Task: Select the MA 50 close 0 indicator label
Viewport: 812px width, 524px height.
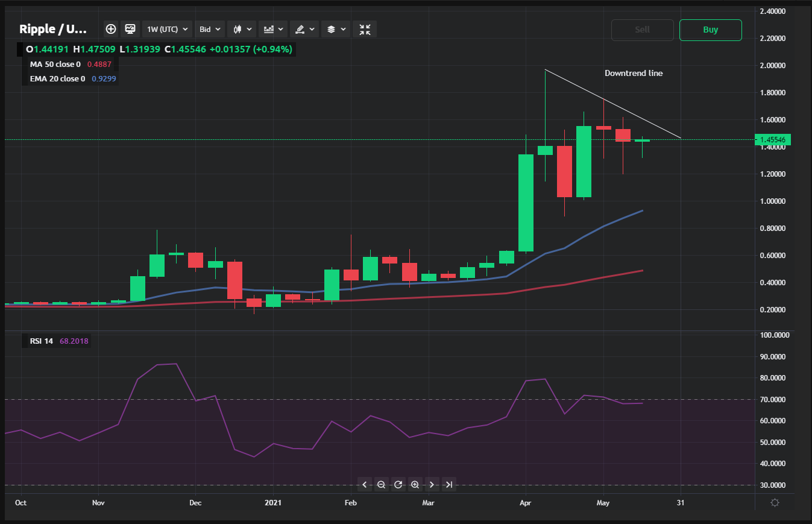Action: click(x=55, y=64)
